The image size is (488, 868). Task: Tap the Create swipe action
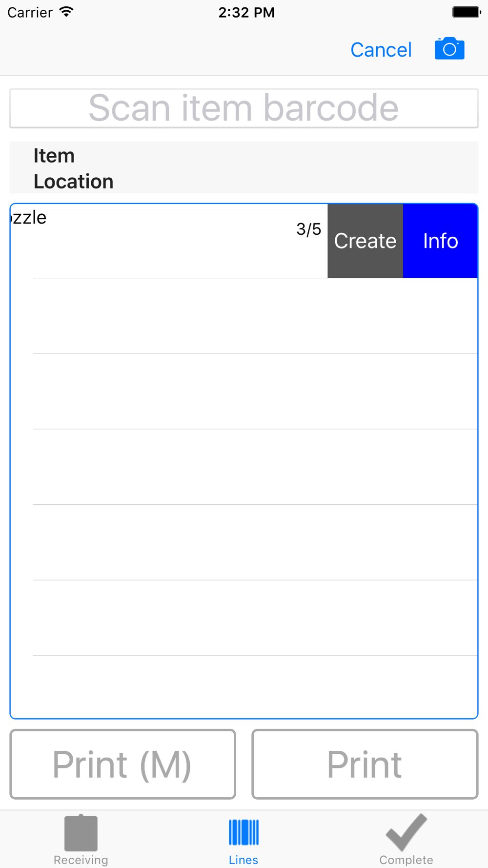pyautogui.click(x=365, y=241)
